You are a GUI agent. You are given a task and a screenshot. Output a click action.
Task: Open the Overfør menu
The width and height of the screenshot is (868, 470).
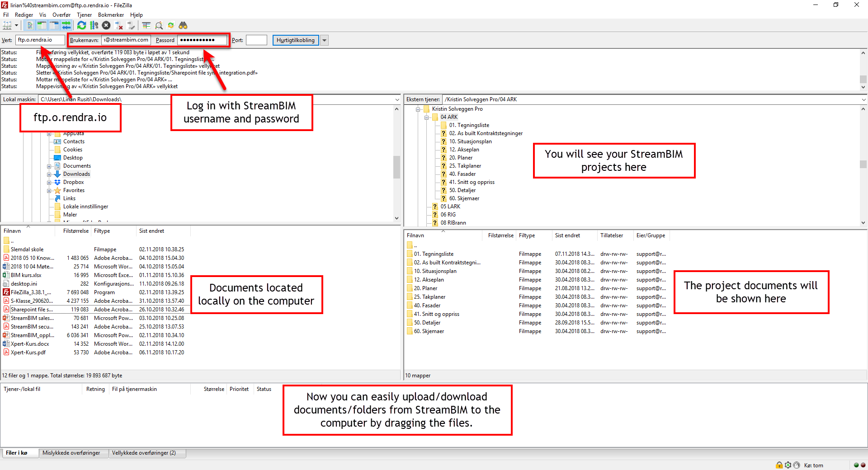(61, 15)
